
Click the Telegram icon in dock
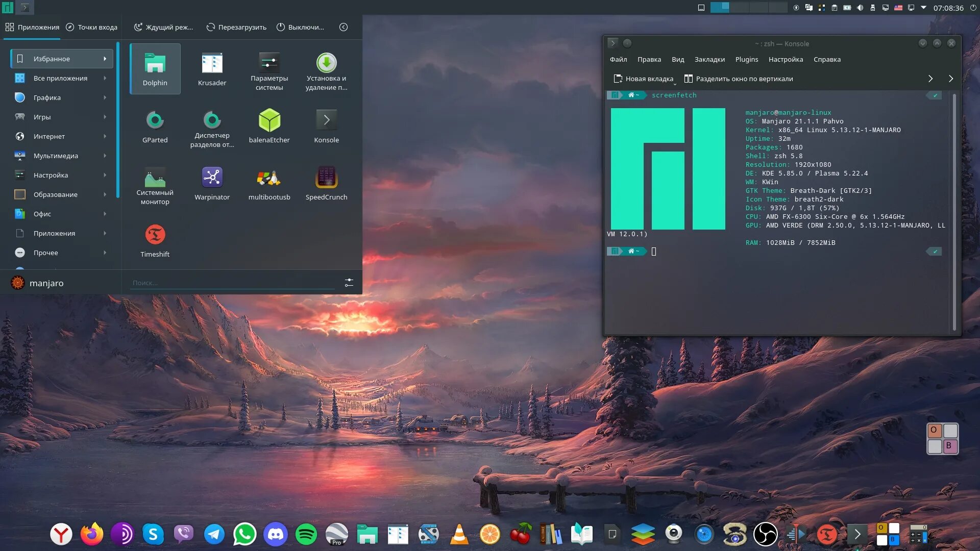214,534
